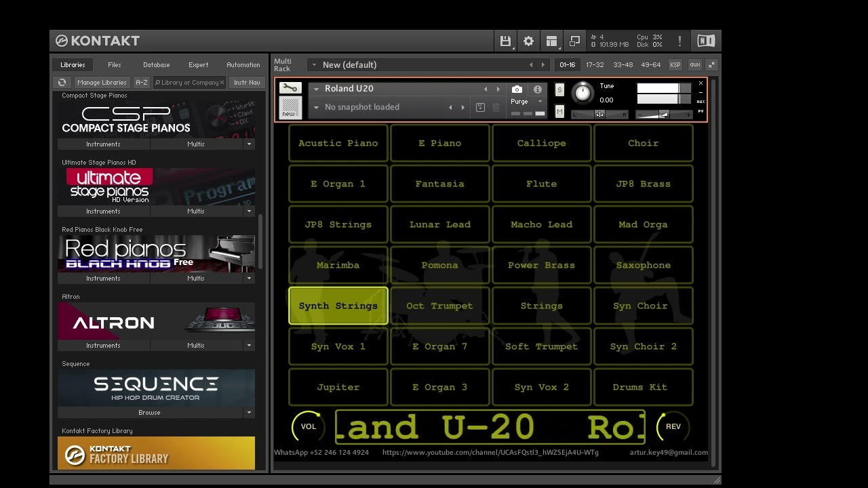Viewport: 868px width, 488px height.
Task: Select next instrument arrow for Roland U20
Action: tap(498, 89)
